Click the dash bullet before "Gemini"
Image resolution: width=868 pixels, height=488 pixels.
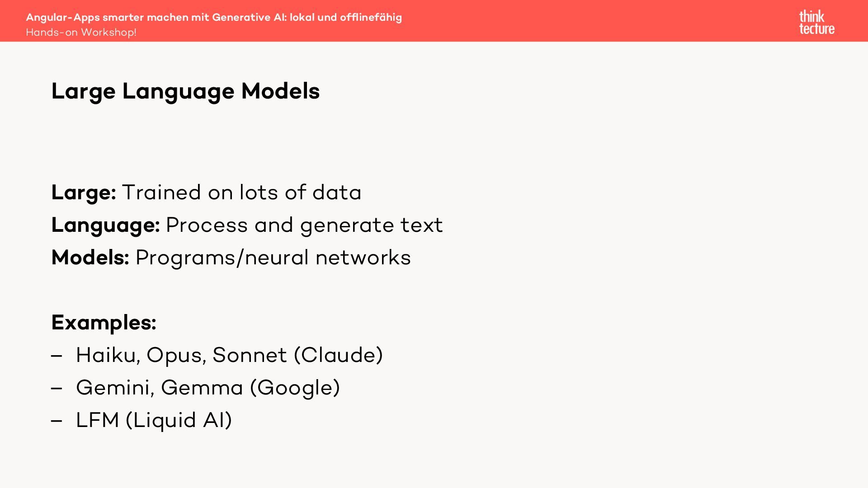pyautogui.click(x=57, y=389)
